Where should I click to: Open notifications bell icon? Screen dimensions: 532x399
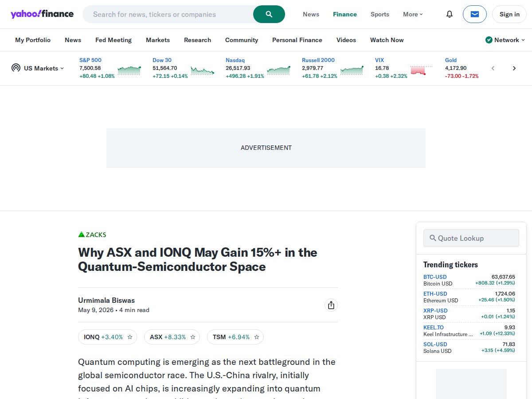[450, 14]
